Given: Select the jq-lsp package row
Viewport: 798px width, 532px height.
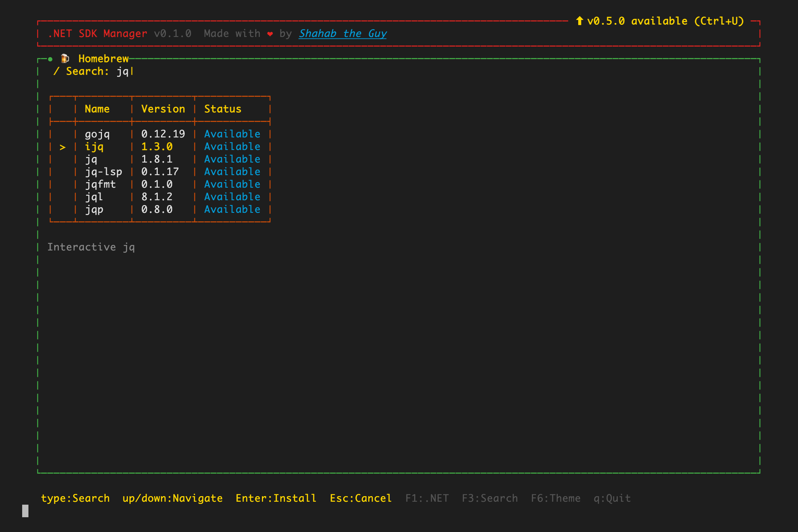Looking at the screenshot, I should tap(160, 172).
